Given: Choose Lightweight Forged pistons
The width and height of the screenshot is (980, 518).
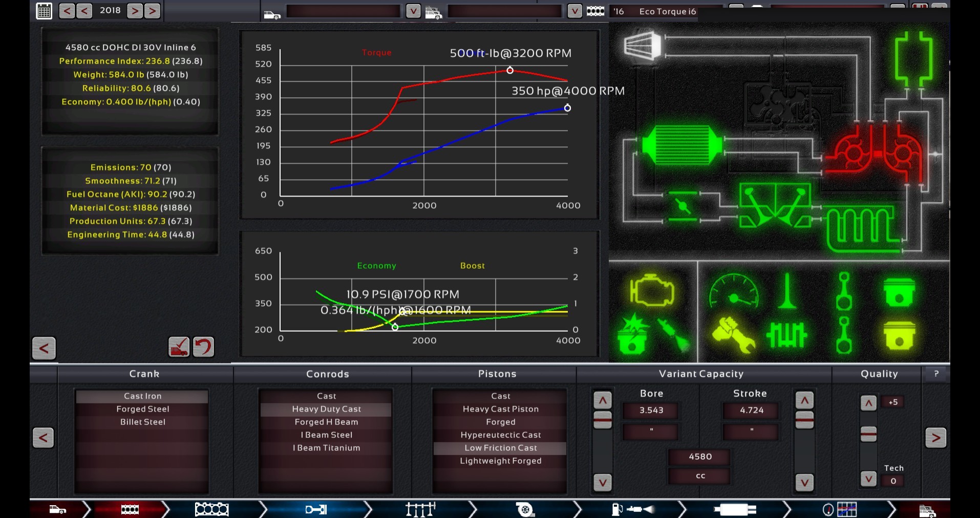Looking at the screenshot, I should coord(500,461).
